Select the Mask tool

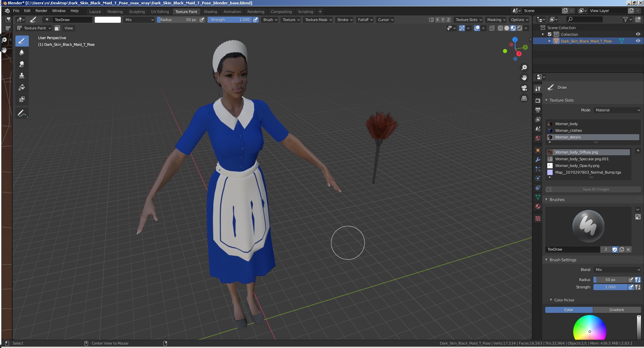pos(22,99)
